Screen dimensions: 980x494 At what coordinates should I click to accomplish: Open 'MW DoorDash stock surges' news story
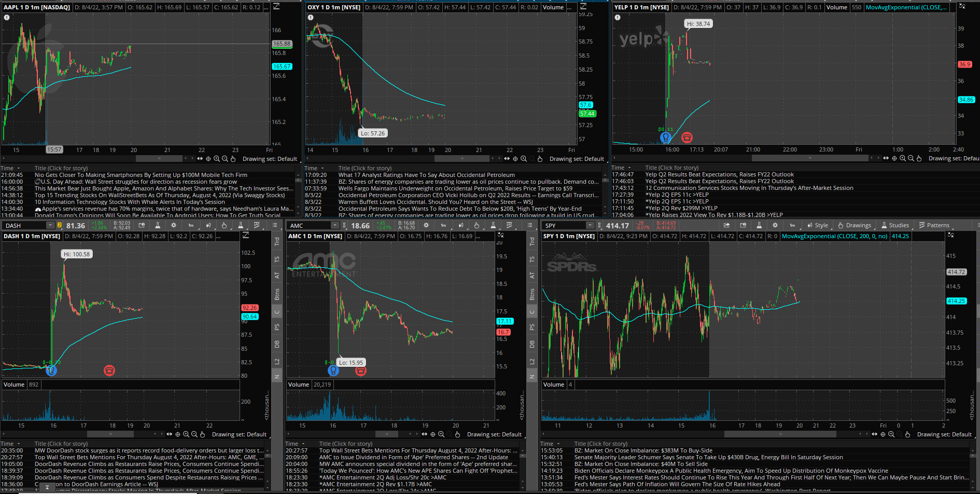pyautogui.click(x=149, y=450)
